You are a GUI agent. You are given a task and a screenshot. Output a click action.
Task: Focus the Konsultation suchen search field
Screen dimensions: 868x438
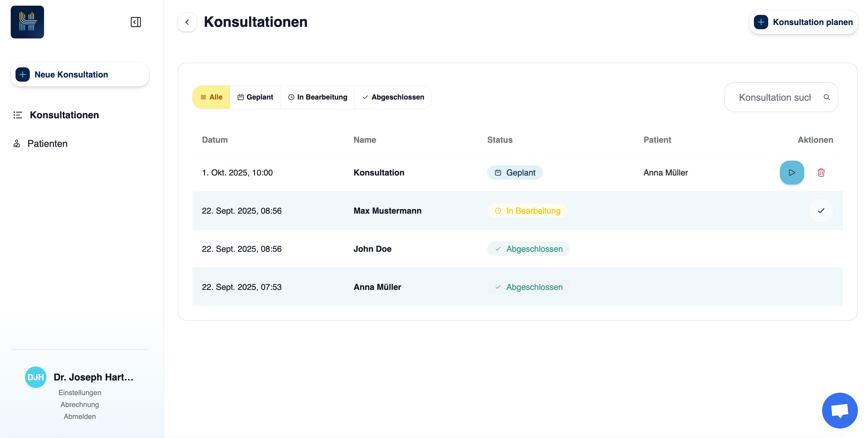[774, 97]
